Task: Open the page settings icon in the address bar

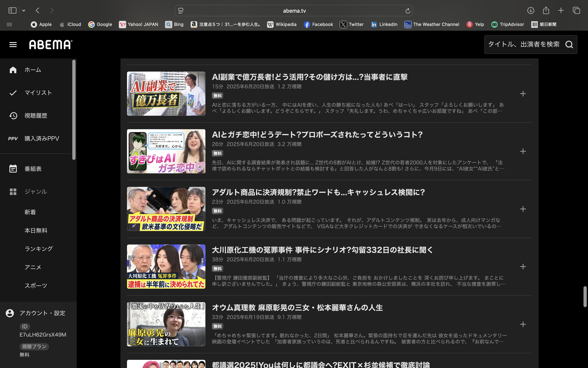Action: point(181,11)
